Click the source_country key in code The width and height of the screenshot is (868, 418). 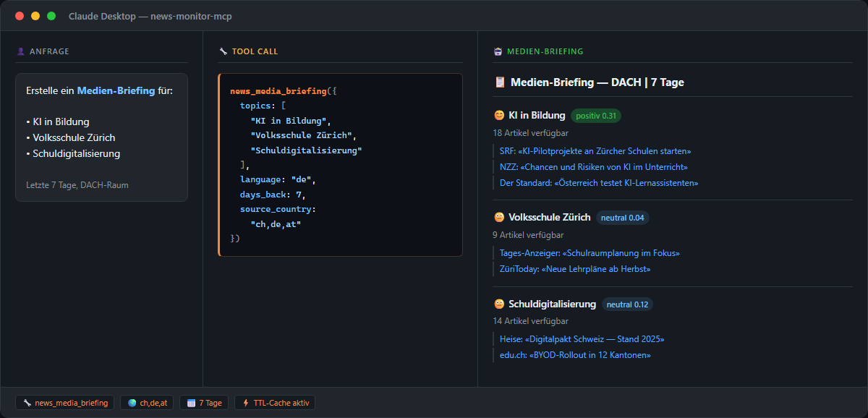coord(278,209)
